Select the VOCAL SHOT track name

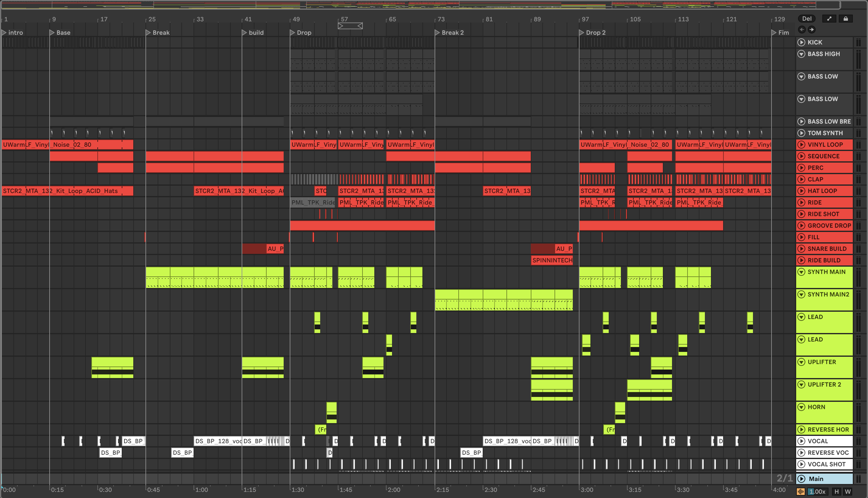point(826,465)
